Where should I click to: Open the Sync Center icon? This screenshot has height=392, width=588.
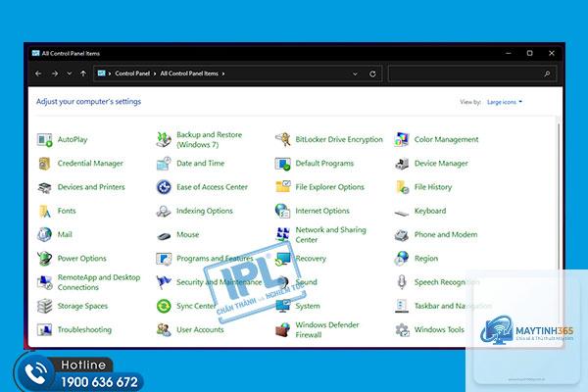point(164,306)
